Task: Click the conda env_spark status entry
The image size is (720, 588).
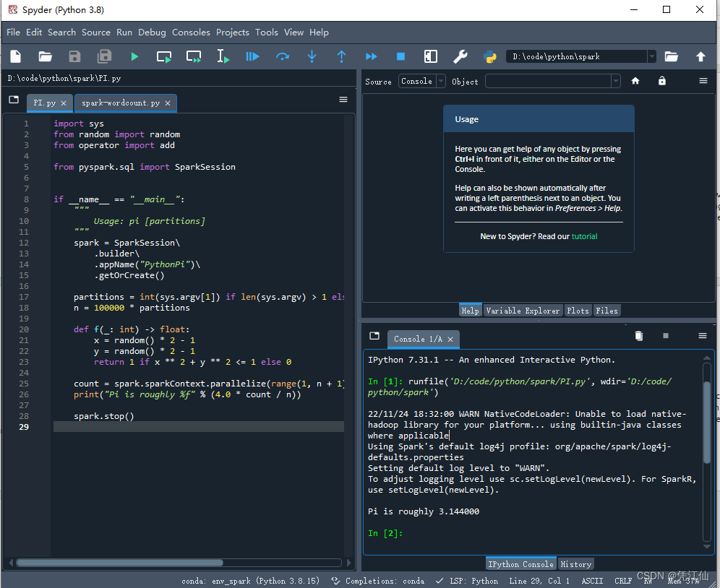Action: pyautogui.click(x=250, y=581)
